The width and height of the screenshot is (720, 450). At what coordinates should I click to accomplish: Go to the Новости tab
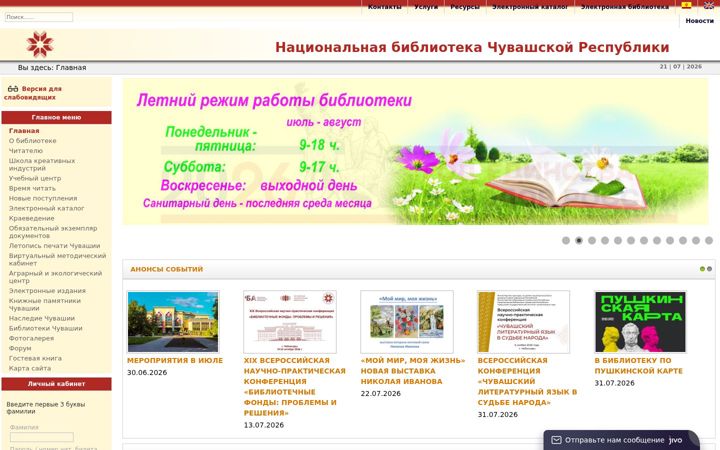pyautogui.click(x=699, y=21)
